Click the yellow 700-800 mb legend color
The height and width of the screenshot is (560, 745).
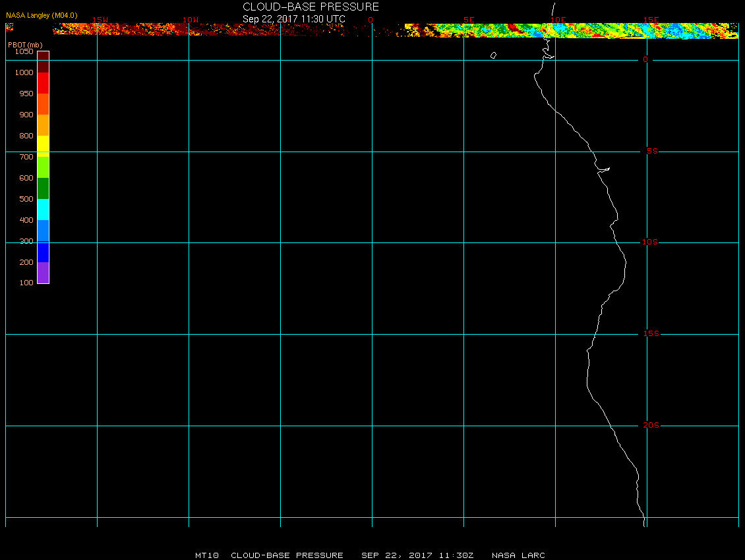coord(44,146)
